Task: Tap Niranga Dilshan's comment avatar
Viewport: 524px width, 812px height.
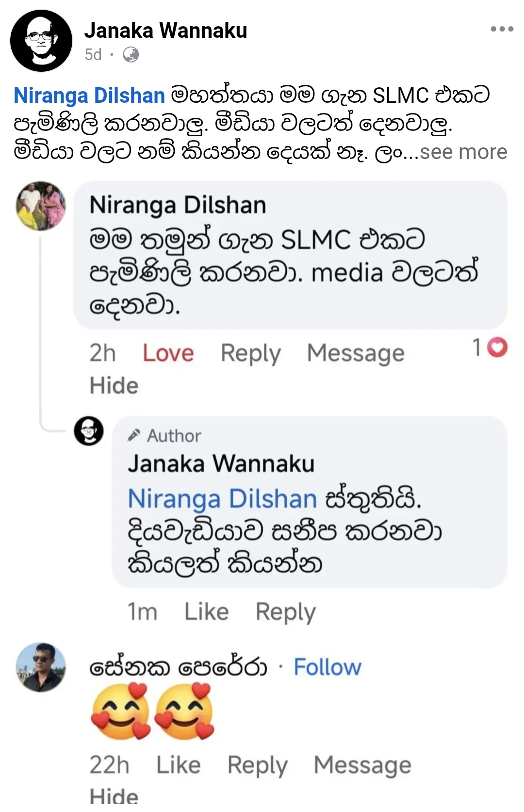Action: (x=41, y=206)
